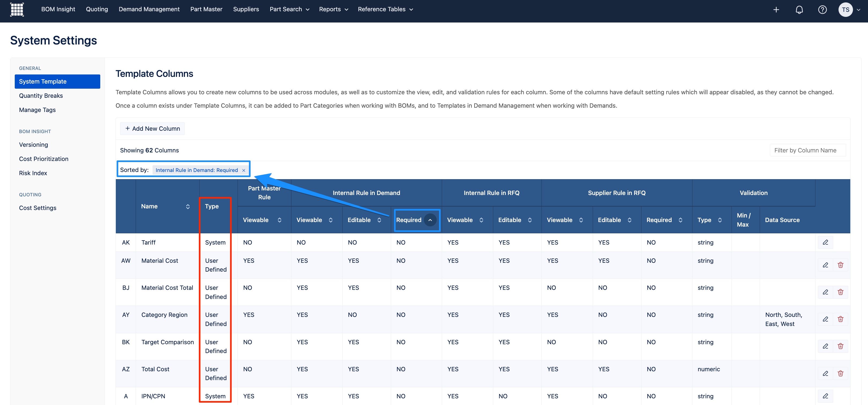The image size is (868, 405).
Task: Open Suppliers page
Action: coord(246,9)
